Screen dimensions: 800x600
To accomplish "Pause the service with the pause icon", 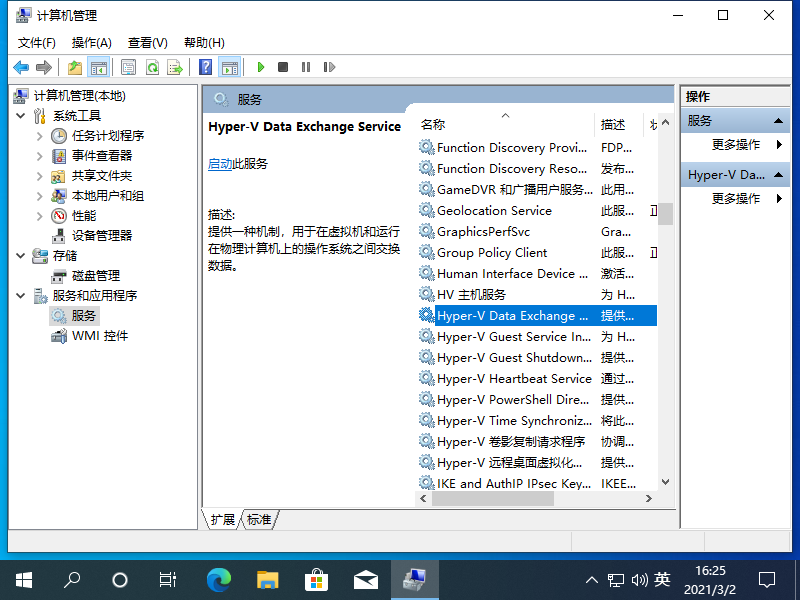I will [305, 67].
